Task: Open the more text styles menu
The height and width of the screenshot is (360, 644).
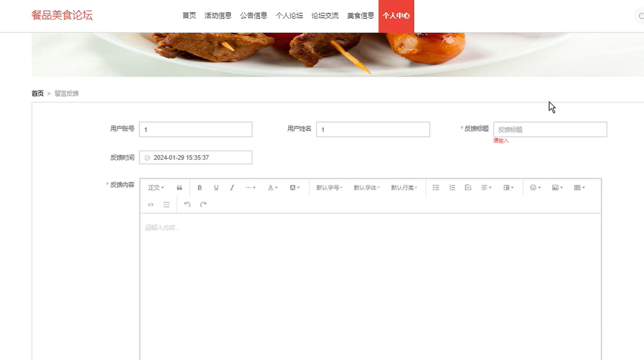Action: pos(250,187)
